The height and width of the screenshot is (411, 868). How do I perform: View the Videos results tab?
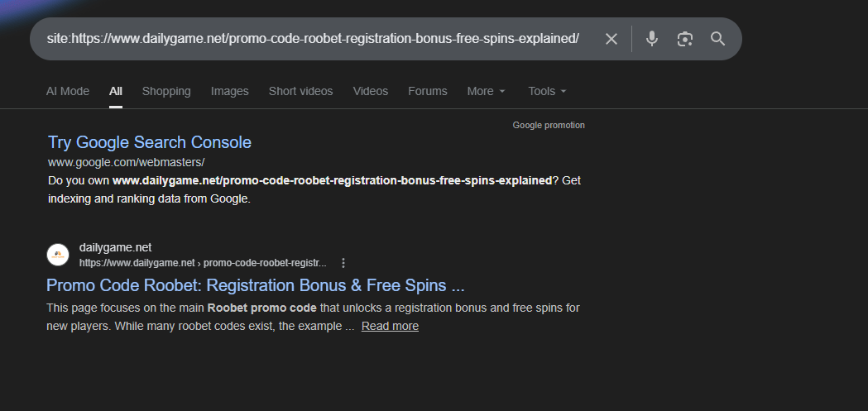(370, 91)
